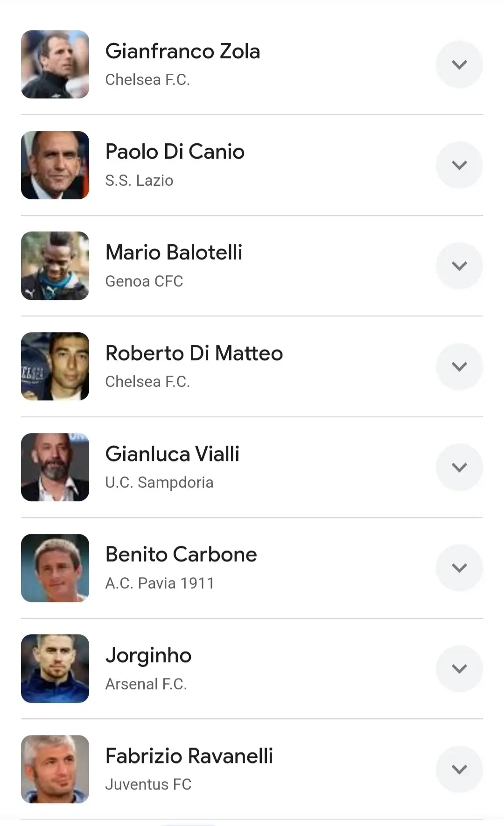Expand the Jorginho entry
Image resolution: width=504 pixels, height=826 pixels.
pyautogui.click(x=459, y=668)
